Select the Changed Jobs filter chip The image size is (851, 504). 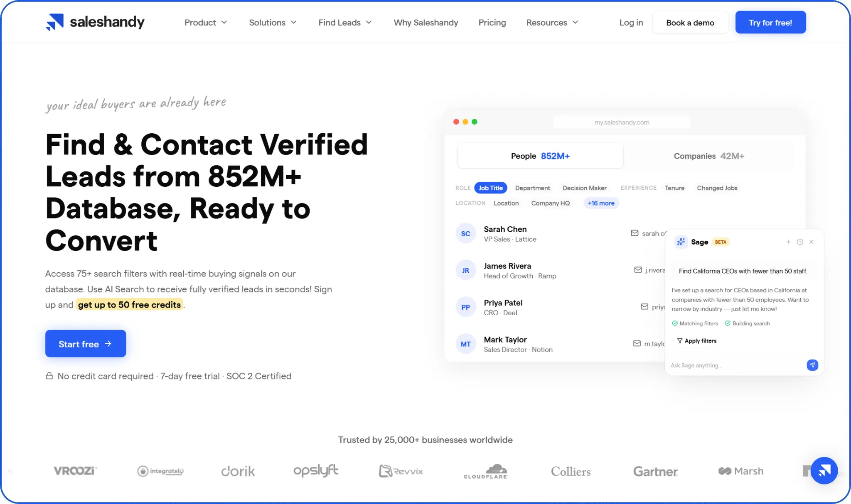(x=717, y=188)
